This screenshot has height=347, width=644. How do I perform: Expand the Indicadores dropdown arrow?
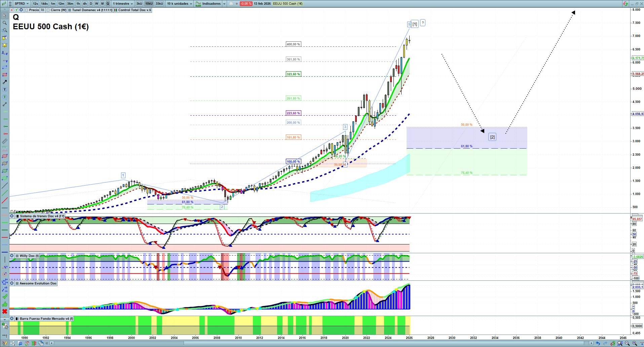click(224, 4)
